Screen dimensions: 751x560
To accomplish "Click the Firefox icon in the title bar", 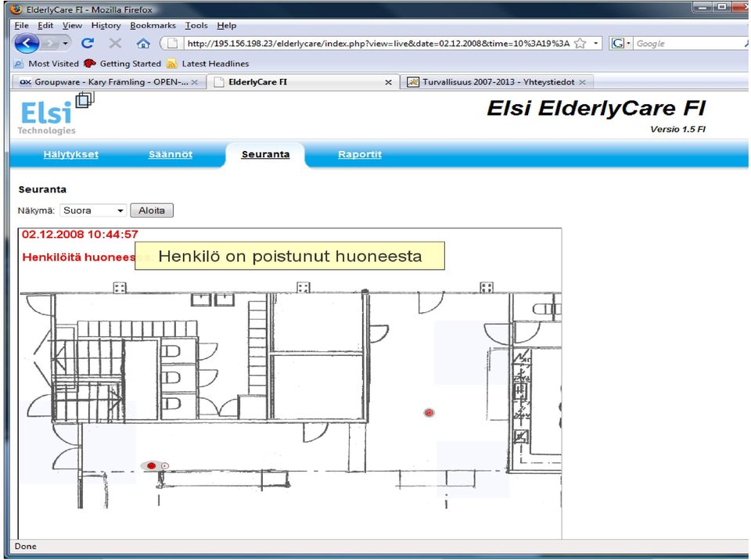I will [x=16, y=9].
